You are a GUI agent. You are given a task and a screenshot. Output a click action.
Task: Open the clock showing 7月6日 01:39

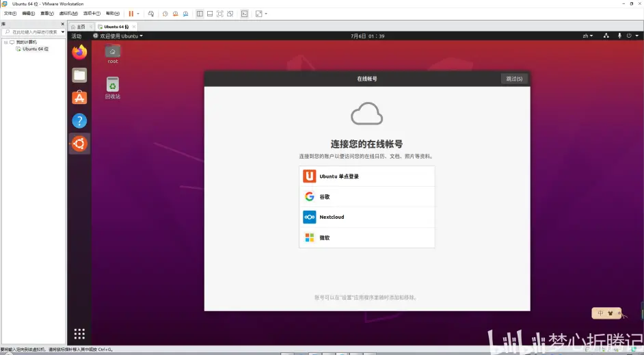367,36
